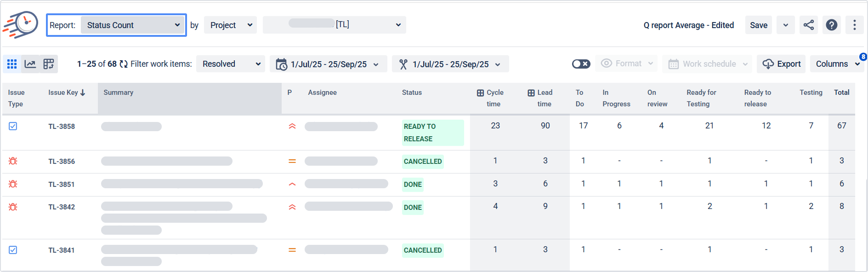Open the [TL] project selector dropdown
This screenshot has width=868, height=272.
pos(335,25)
